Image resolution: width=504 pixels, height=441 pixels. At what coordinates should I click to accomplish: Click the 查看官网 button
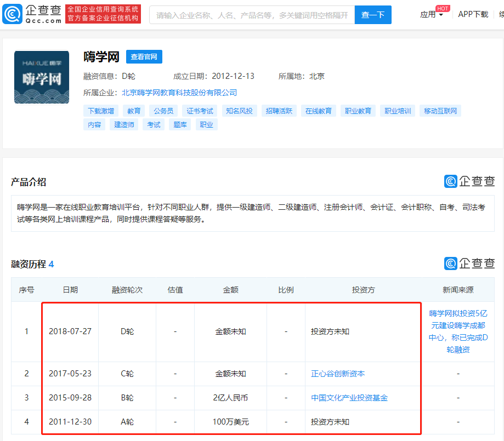pyautogui.click(x=144, y=57)
